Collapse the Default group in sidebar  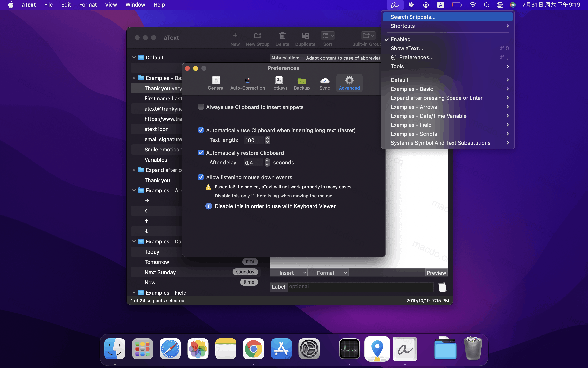(134, 57)
